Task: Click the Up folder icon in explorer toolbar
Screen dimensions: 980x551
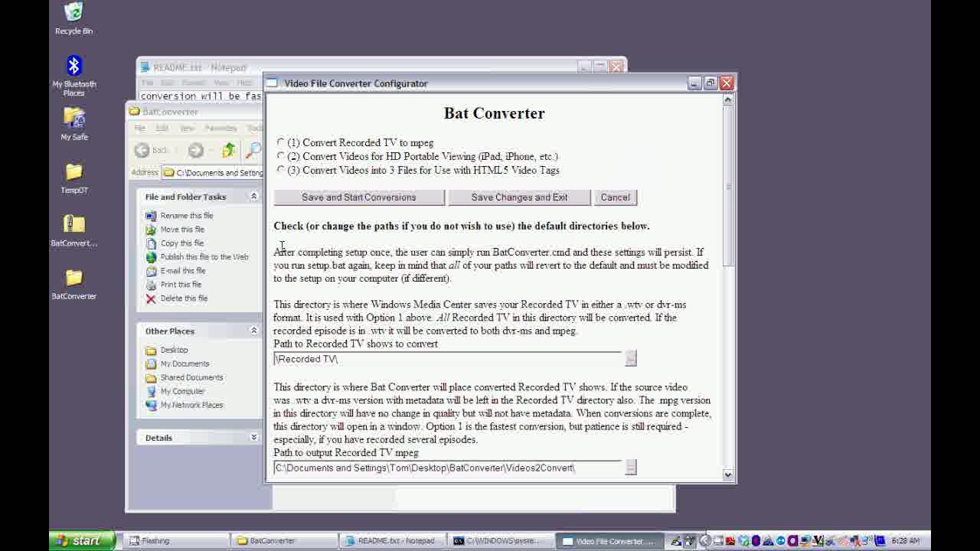Action: click(228, 150)
